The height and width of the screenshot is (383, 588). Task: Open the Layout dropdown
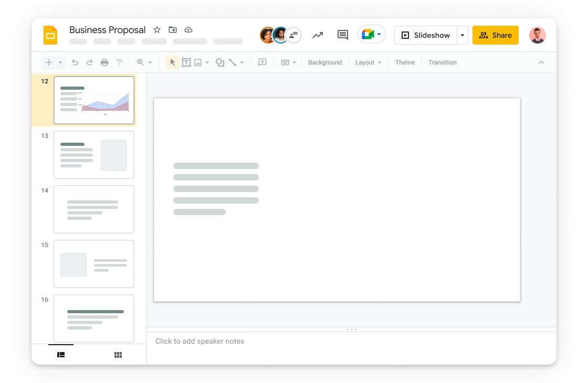point(368,62)
